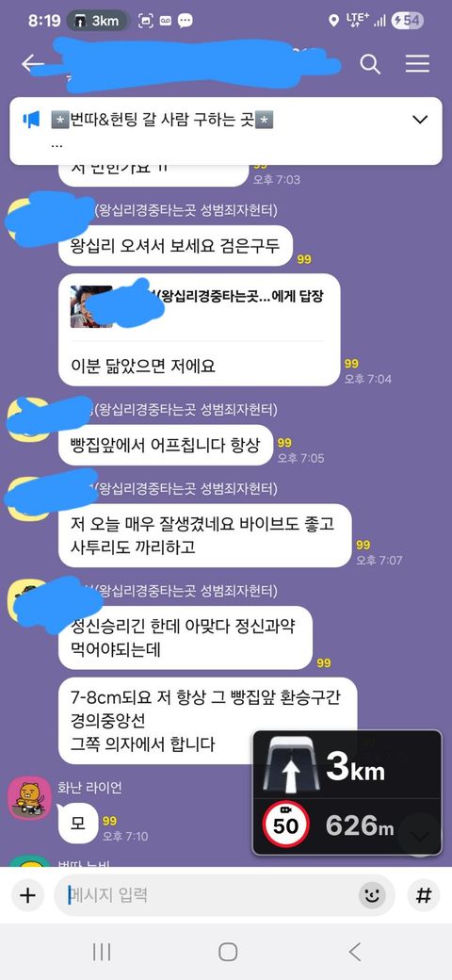
Task: Tap the message bubble saying 모
Action: pyautogui.click(x=78, y=822)
